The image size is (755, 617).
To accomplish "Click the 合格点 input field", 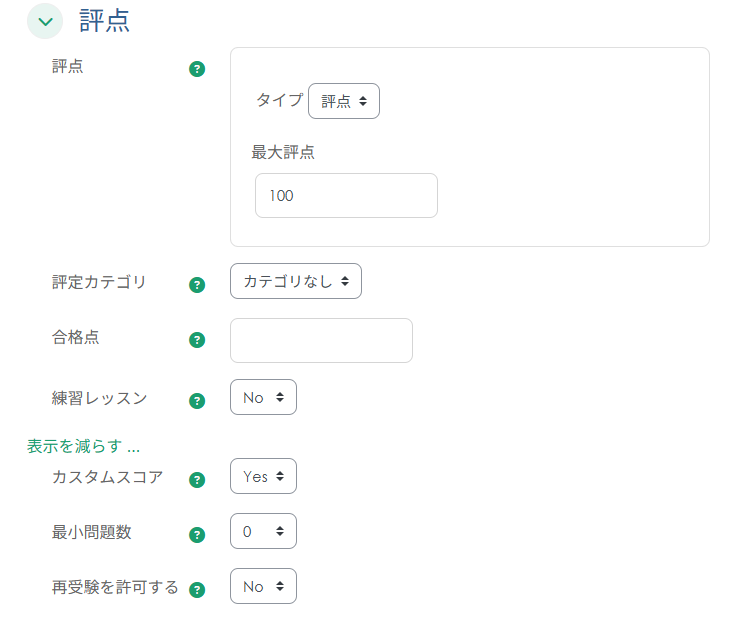I will pos(321,341).
